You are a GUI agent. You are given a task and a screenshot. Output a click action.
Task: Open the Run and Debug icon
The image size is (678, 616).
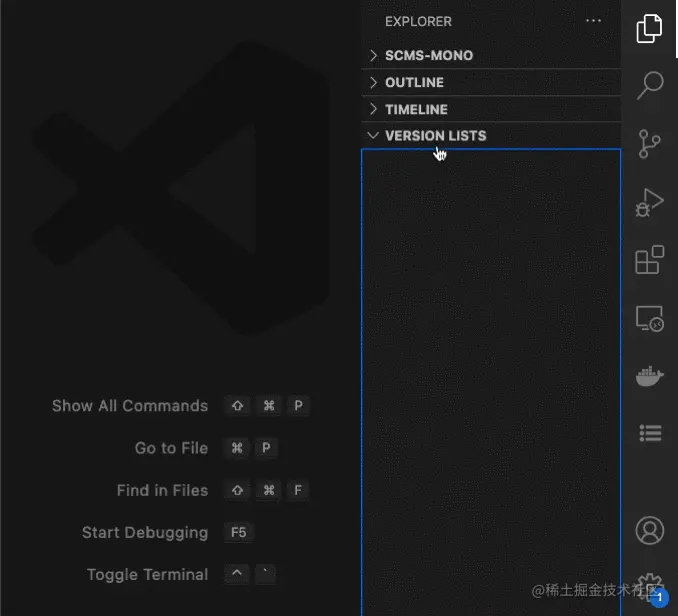tap(649, 202)
